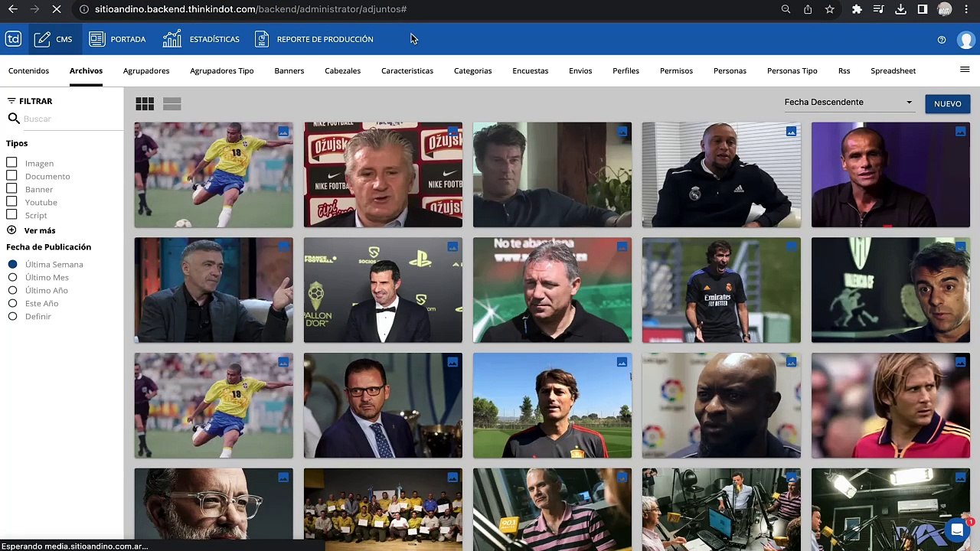Click the browser address bar URL
Viewport: 980px width, 551px height.
251,9
